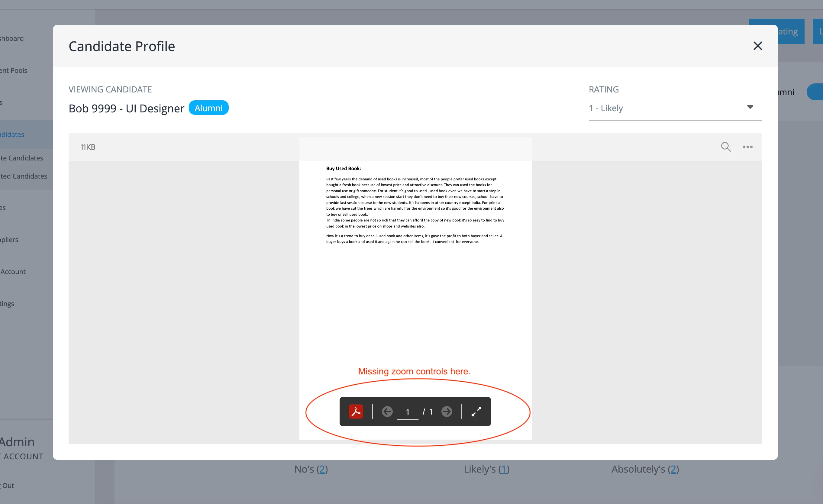
Task: Go to next PDF page arrow
Action: click(447, 412)
